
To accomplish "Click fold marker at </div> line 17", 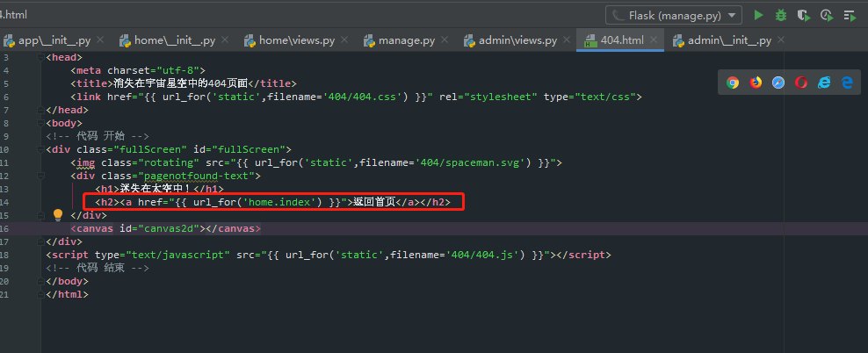I will 40,241.
